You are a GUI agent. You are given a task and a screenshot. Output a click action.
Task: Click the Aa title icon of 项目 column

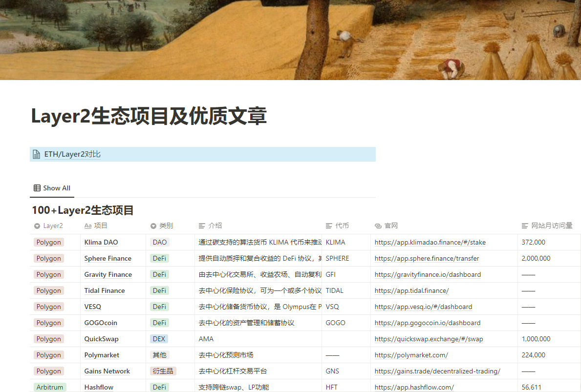[x=88, y=226]
